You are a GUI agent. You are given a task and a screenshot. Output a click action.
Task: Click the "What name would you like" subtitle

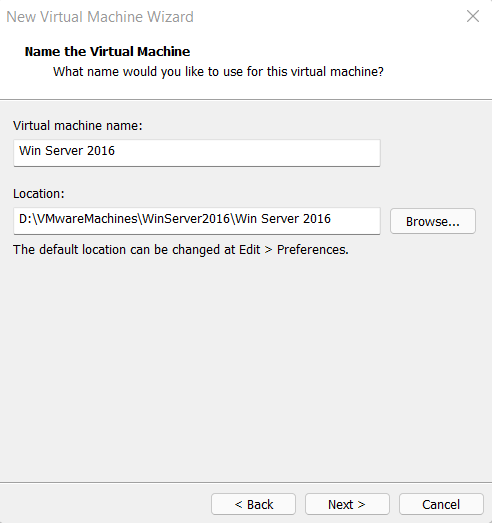tap(218, 72)
